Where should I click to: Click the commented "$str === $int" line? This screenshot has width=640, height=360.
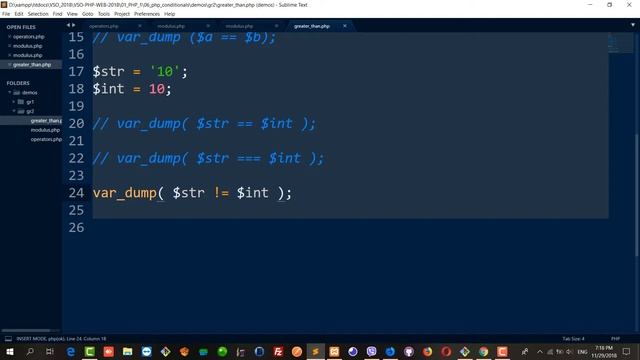[208, 158]
